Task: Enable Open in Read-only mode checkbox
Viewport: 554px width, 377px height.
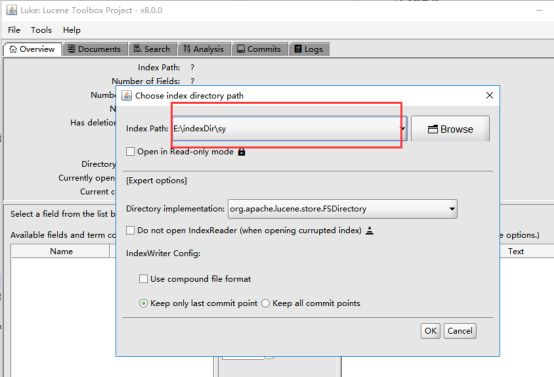Action: (x=130, y=152)
